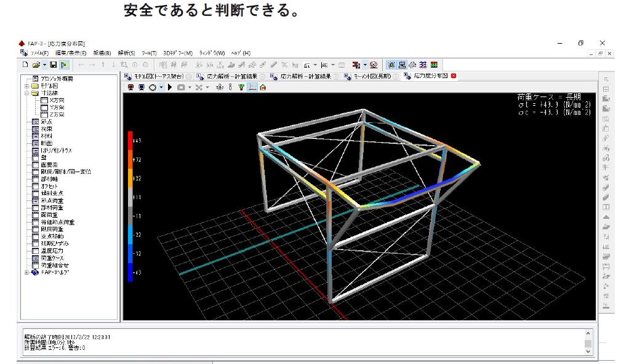Image resolution: width=629 pixels, height=364 pixels.
Task: Toggle the highlighted grid display button
Action: click(x=252, y=87)
